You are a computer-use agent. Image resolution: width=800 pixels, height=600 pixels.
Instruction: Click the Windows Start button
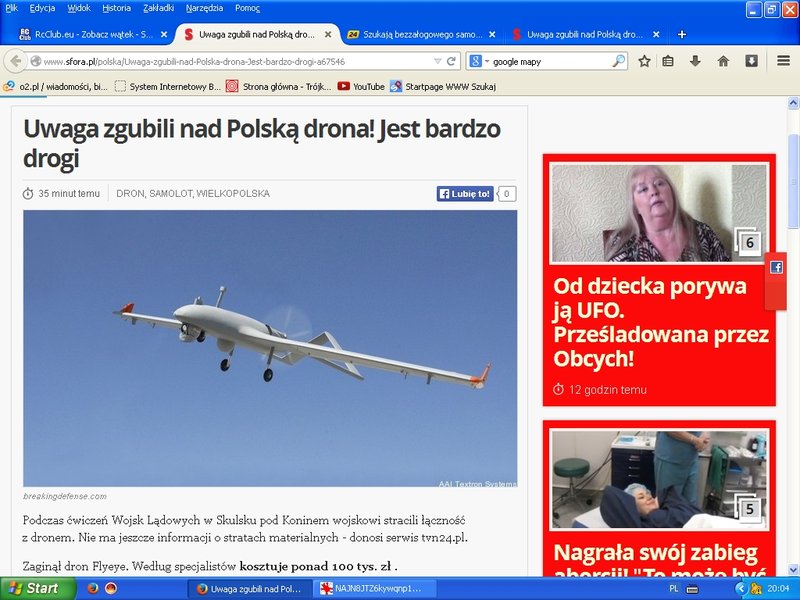[38, 588]
